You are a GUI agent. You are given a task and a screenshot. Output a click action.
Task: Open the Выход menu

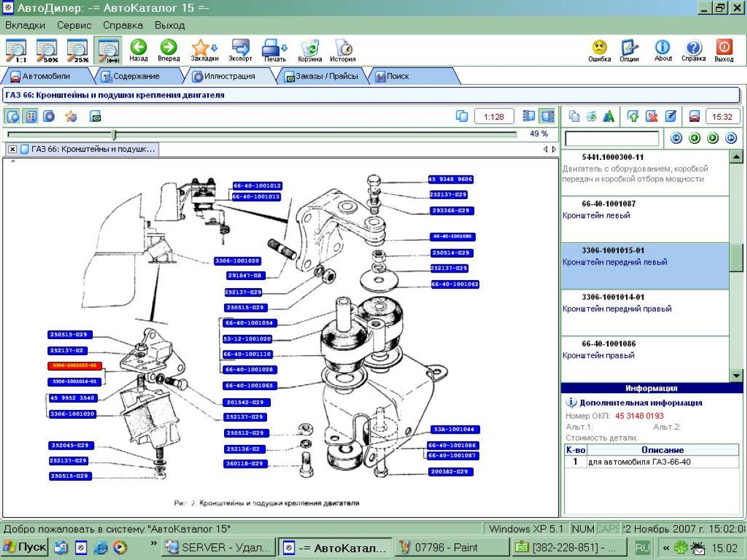(x=170, y=26)
